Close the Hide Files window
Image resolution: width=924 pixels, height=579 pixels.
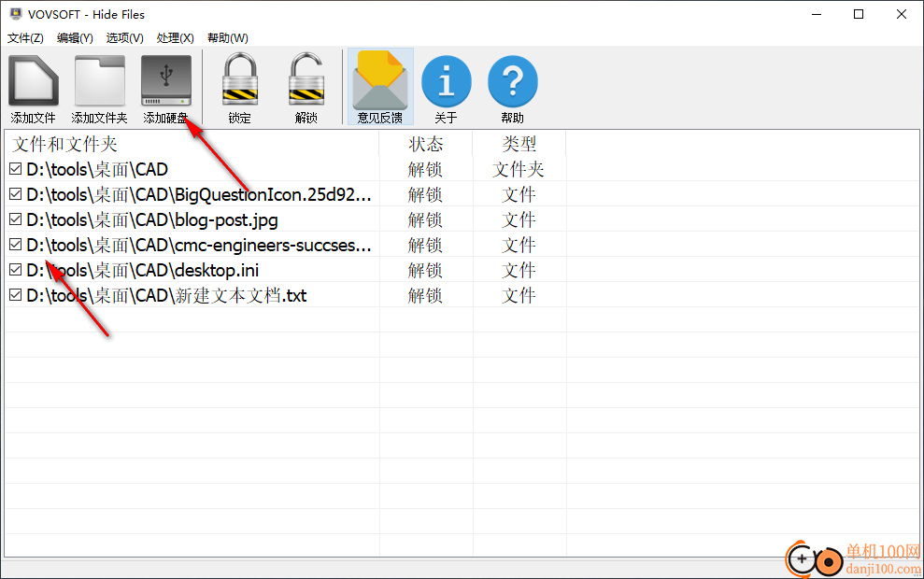[x=902, y=14]
